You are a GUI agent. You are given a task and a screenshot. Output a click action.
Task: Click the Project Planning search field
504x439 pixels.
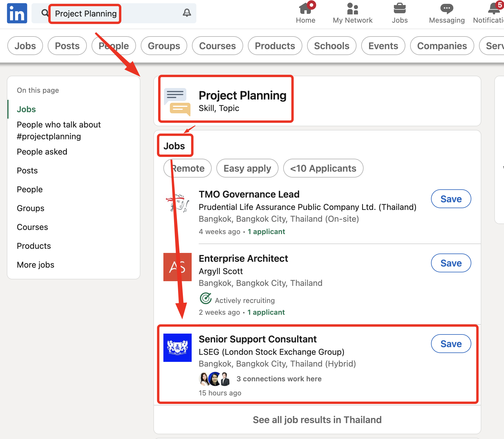click(x=114, y=13)
